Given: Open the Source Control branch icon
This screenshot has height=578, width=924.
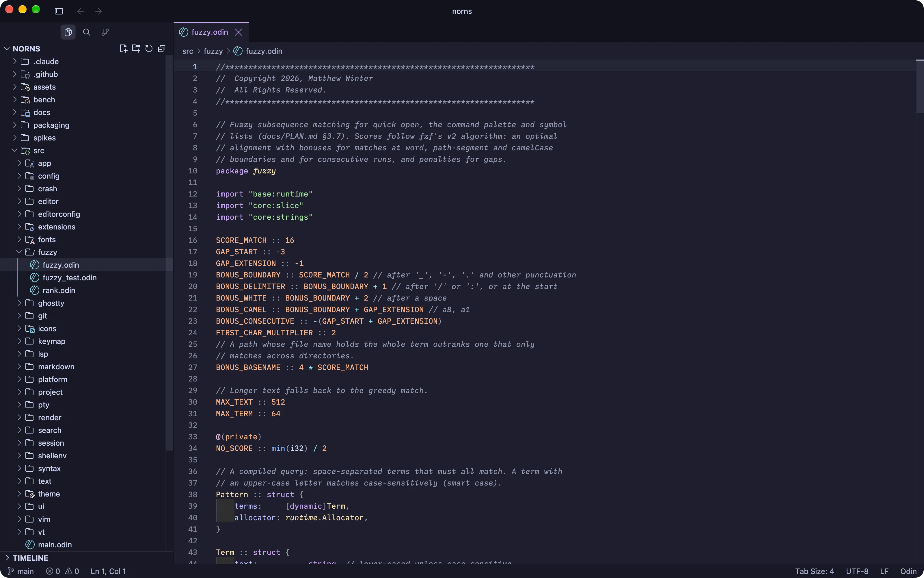Looking at the screenshot, I should coord(105,32).
